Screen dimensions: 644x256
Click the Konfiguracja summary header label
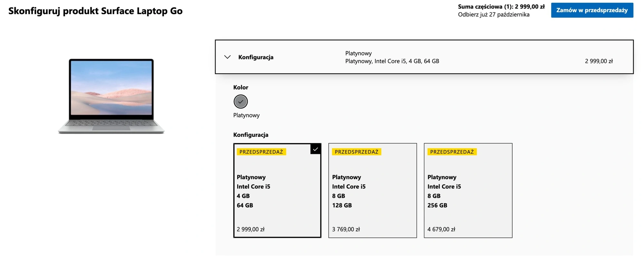256,57
